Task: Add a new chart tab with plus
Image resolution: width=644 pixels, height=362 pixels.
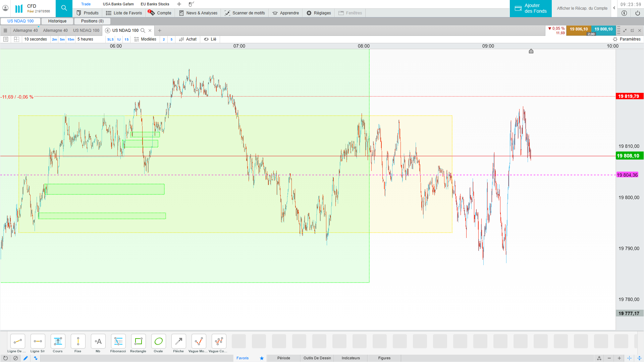Action: 160,31
